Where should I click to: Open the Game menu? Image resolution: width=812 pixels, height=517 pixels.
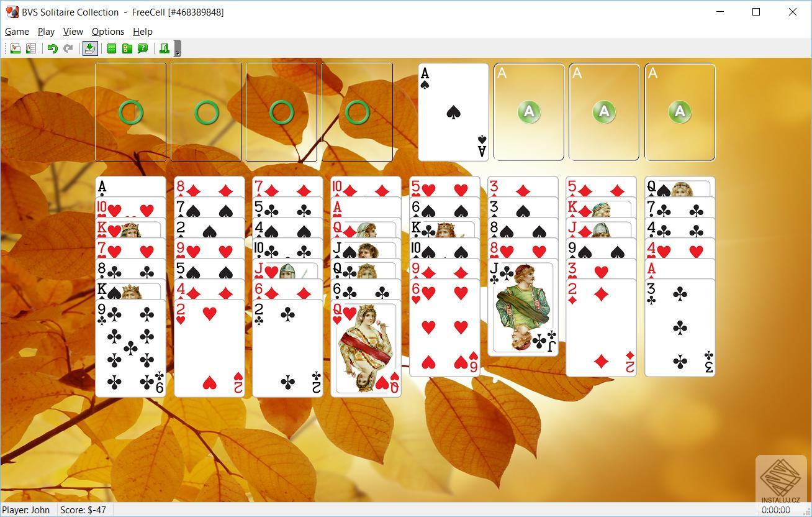pos(17,31)
